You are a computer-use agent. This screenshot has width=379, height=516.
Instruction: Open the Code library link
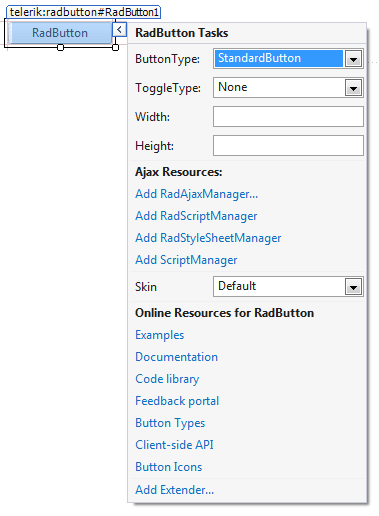[x=167, y=379]
